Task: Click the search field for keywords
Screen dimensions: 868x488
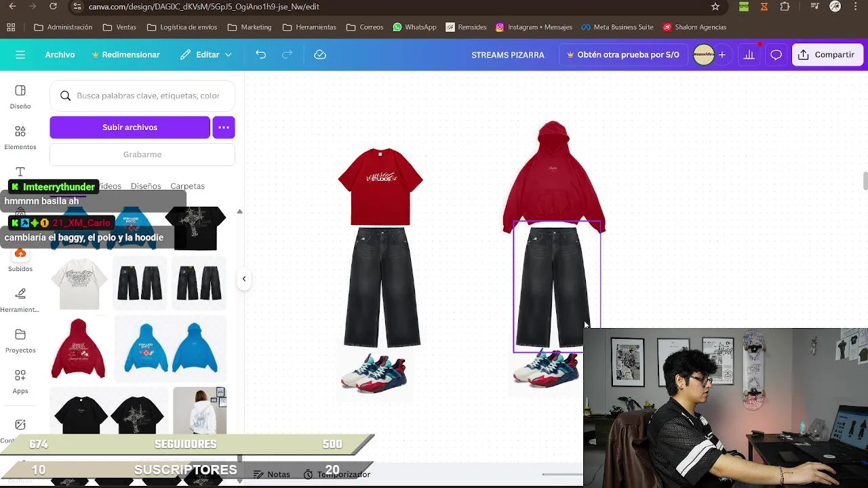Action: tap(142, 96)
